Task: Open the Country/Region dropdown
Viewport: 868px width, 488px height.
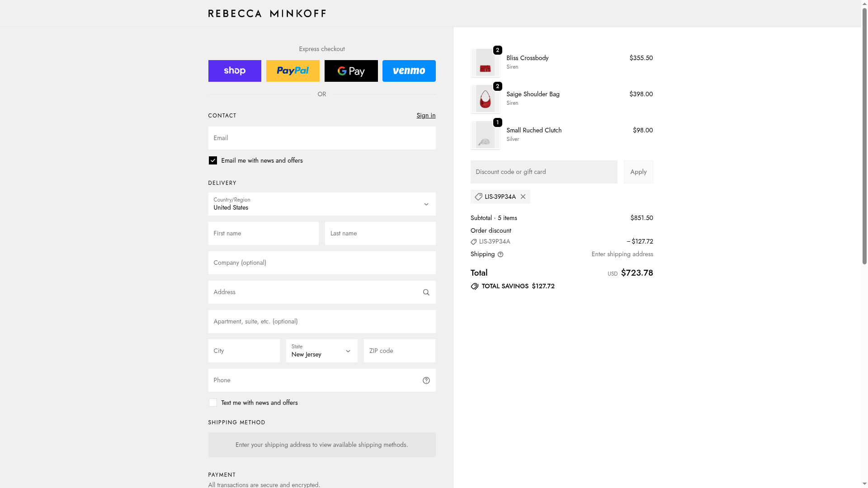Action: [x=321, y=204]
